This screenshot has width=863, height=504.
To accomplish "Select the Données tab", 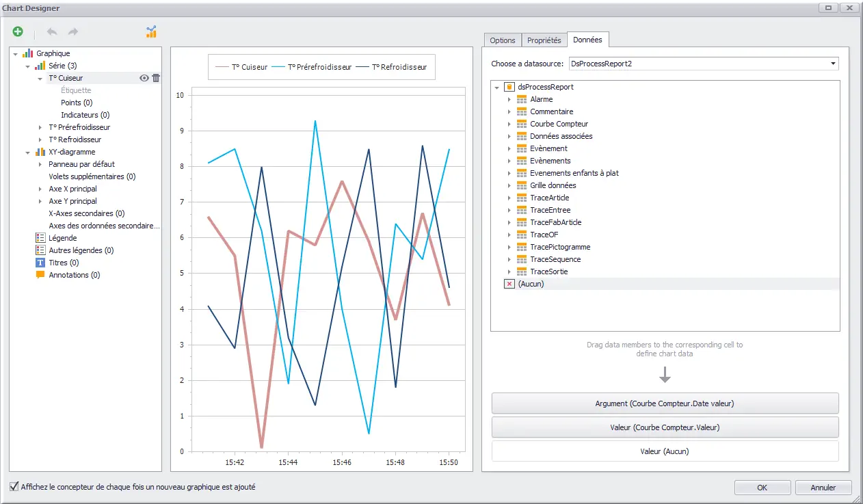I will 588,40.
